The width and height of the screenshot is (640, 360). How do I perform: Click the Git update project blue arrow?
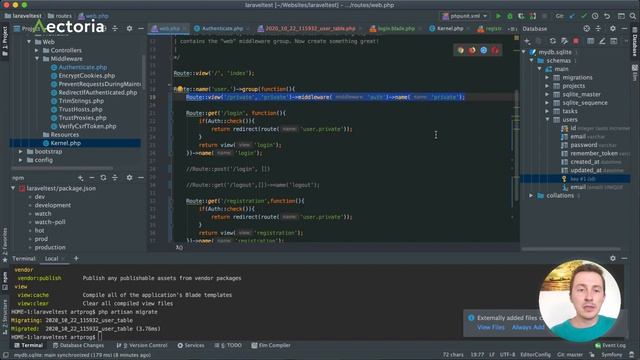point(572,16)
